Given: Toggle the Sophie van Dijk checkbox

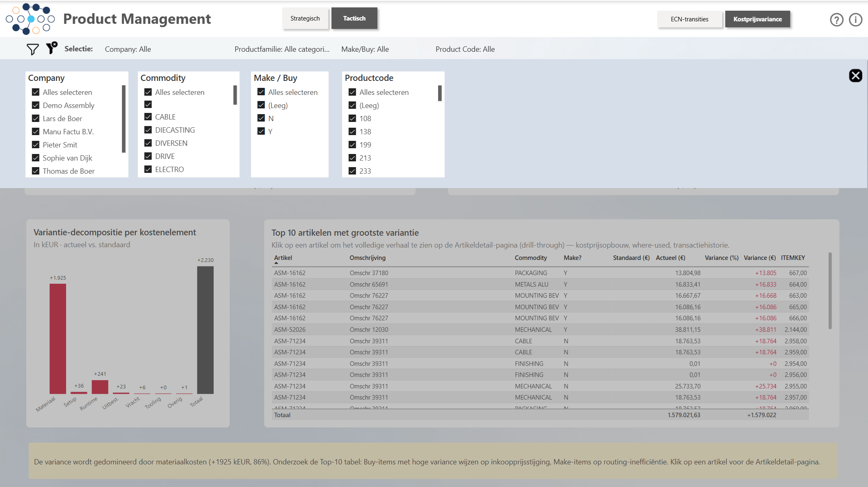Looking at the screenshot, I should [x=36, y=158].
